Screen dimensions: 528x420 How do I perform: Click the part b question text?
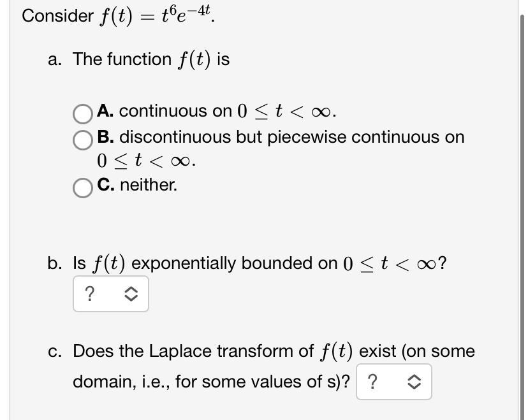click(249, 263)
